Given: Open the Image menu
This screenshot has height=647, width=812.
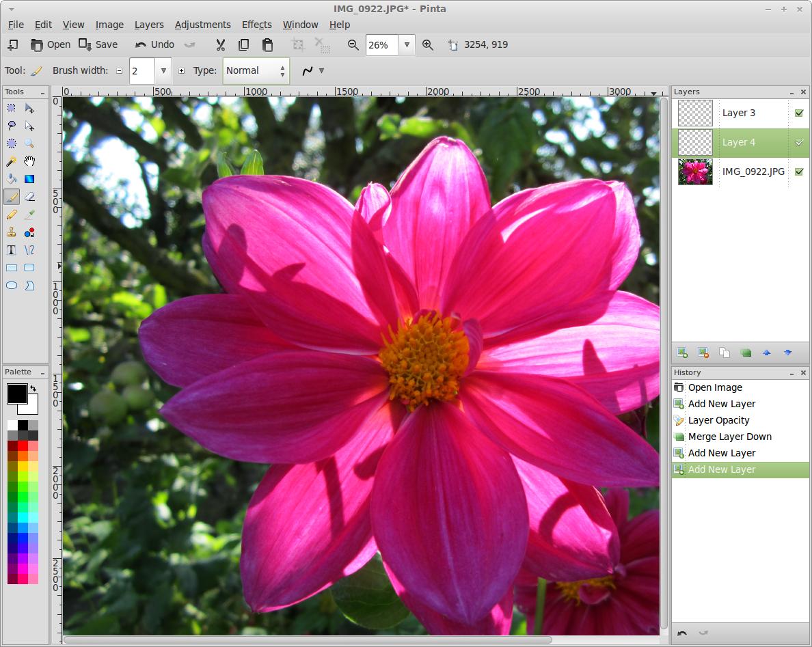Looking at the screenshot, I should [x=109, y=25].
